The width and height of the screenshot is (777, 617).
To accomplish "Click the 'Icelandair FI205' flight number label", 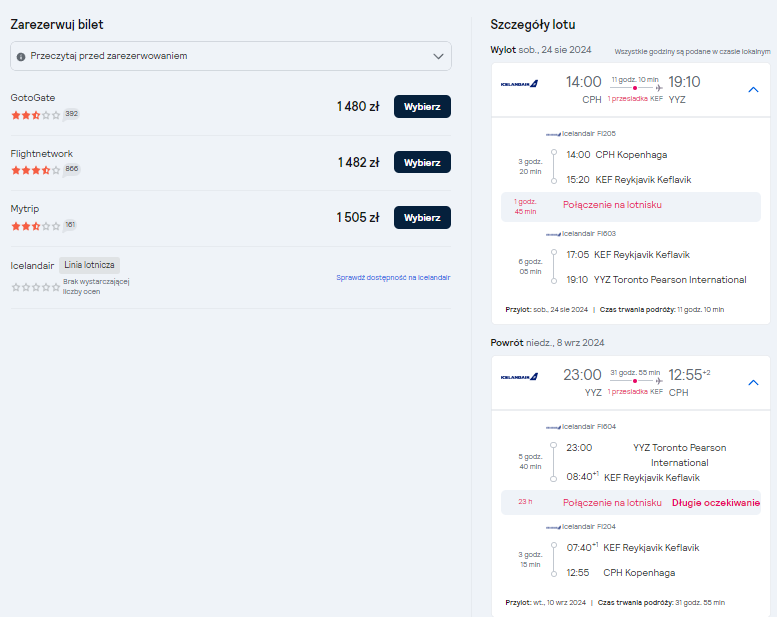I will [x=589, y=133].
